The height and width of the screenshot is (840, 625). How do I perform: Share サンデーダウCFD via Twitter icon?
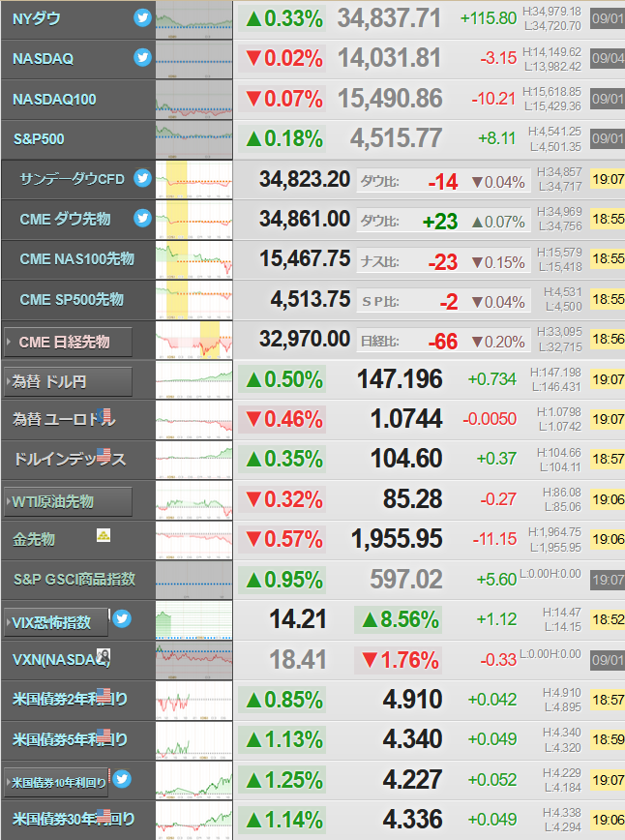pos(142,178)
